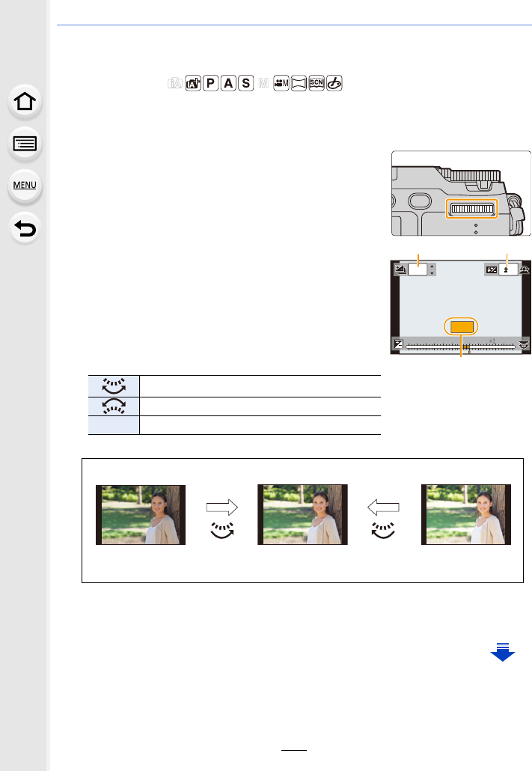Select the S shutter-priority mode icon

(x=246, y=83)
